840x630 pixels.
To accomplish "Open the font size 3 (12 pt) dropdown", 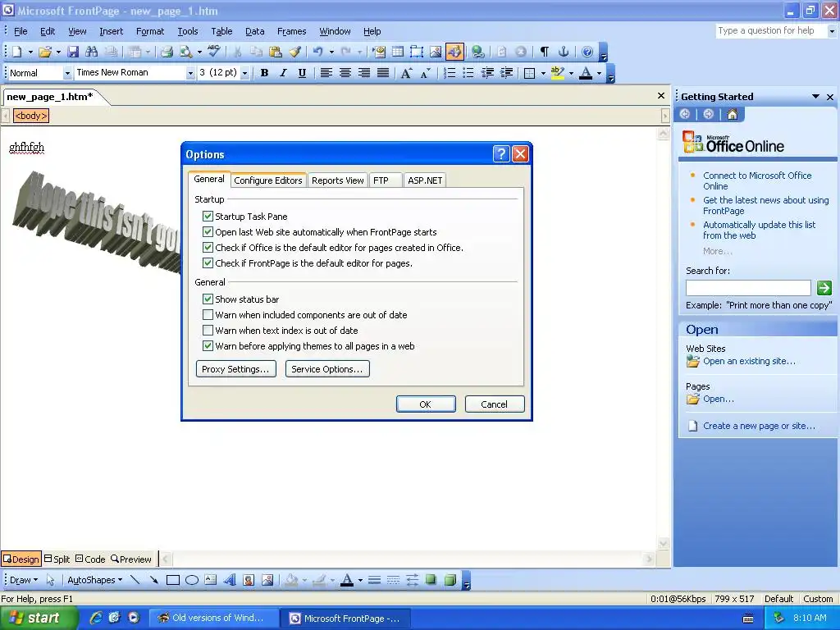I will tap(244, 73).
